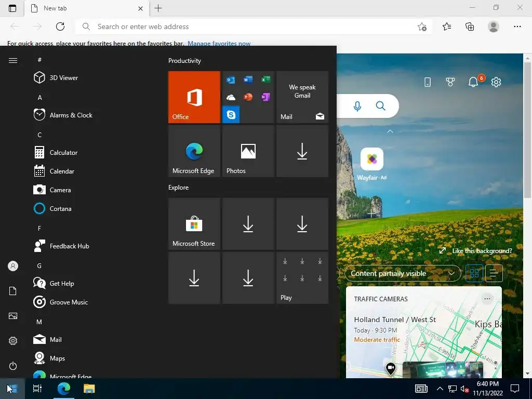Open File Explorer from taskbar
The image size is (532, 399).
click(89, 389)
